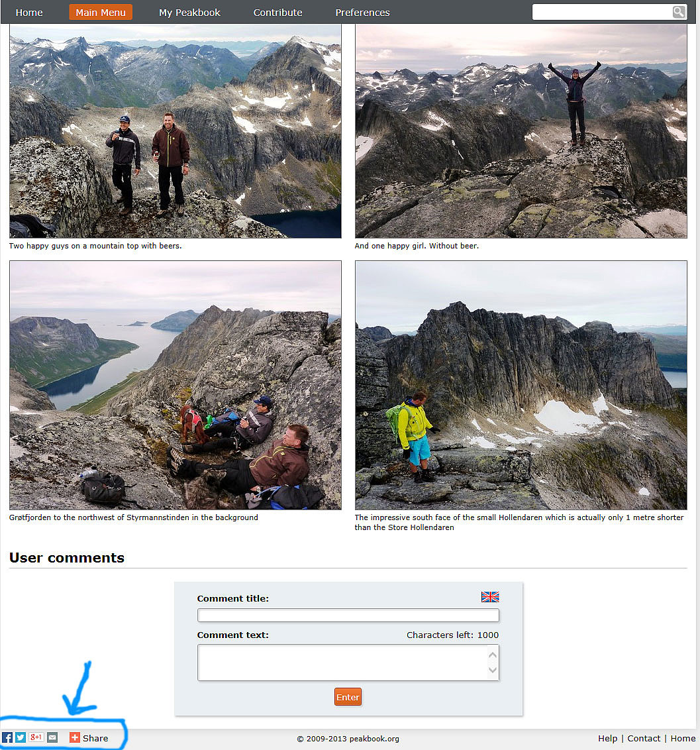Viewport: 700px width, 750px height.
Task: Open the red plus Share button
Action: click(x=89, y=738)
